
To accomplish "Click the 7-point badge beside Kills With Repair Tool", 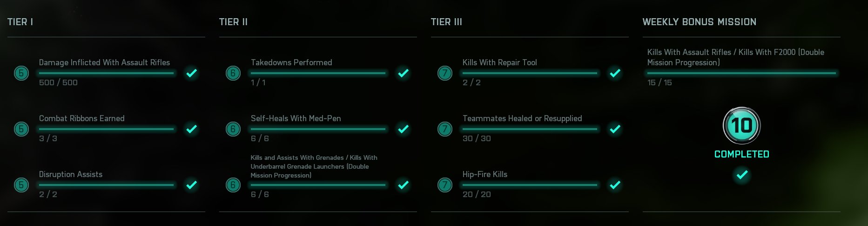I will tap(445, 73).
